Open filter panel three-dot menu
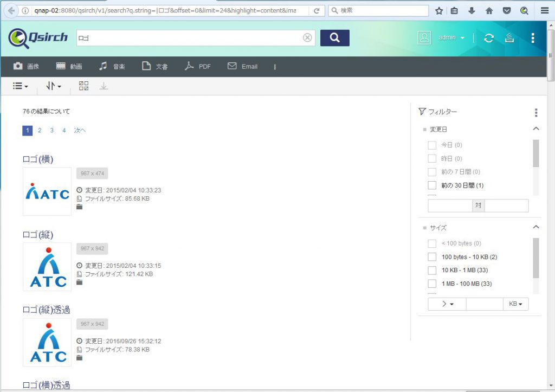Image resolution: width=555 pixels, height=392 pixels. tap(536, 113)
